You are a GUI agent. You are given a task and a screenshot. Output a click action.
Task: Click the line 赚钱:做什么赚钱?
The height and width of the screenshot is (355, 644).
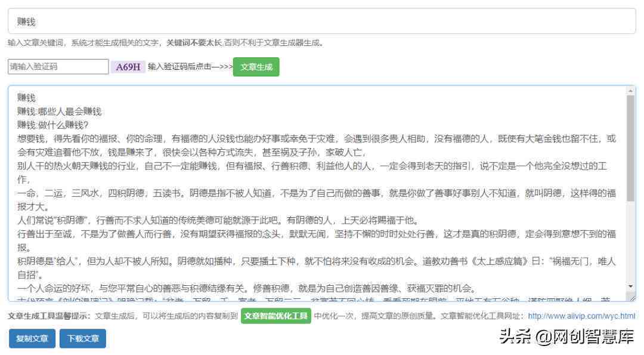point(52,125)
